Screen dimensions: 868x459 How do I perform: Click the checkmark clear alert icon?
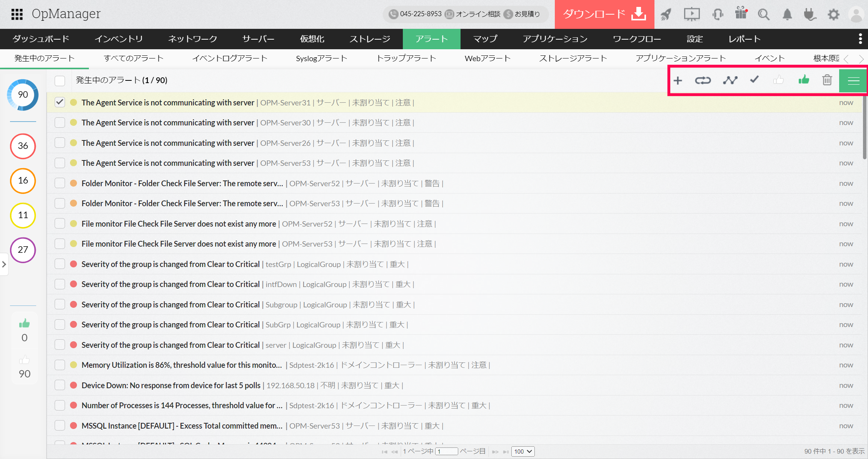[x=754, y=80]
